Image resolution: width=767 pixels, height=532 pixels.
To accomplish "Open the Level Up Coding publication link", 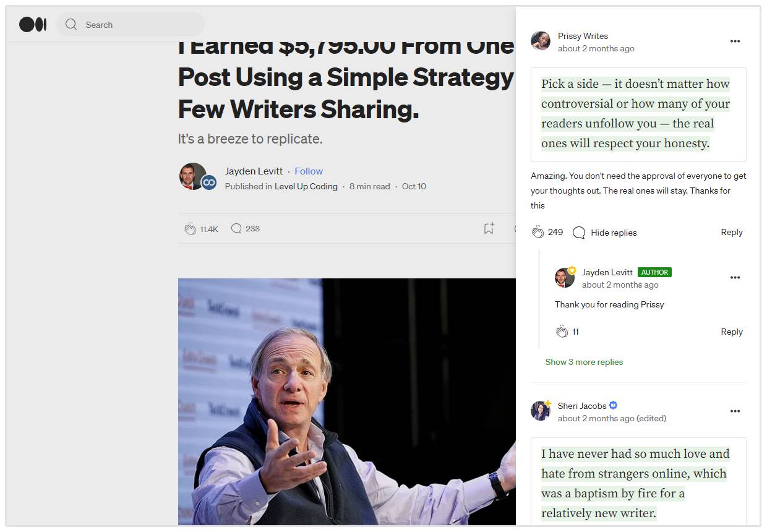I will [x=306, y=186].
